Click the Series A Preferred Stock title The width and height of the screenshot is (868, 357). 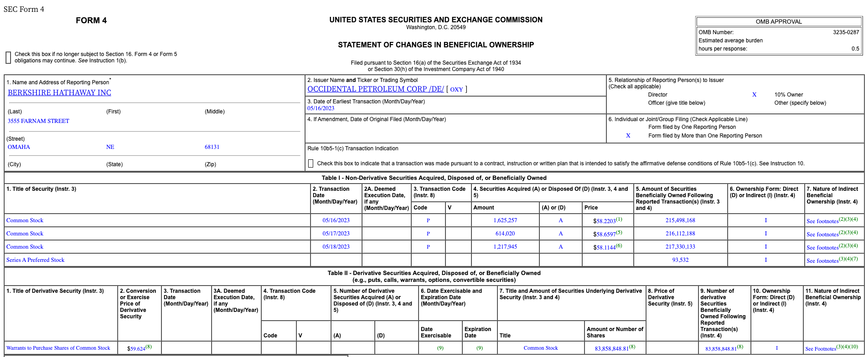(36, 260)
